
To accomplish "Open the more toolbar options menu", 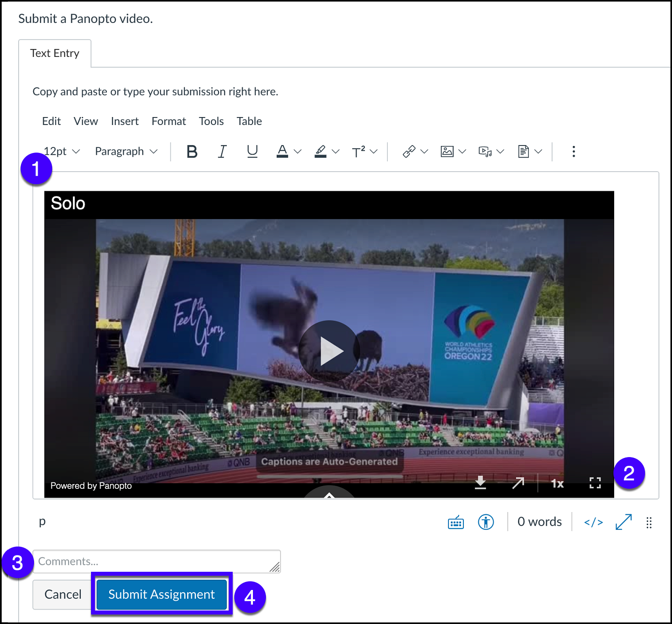I will click(574, 152).
